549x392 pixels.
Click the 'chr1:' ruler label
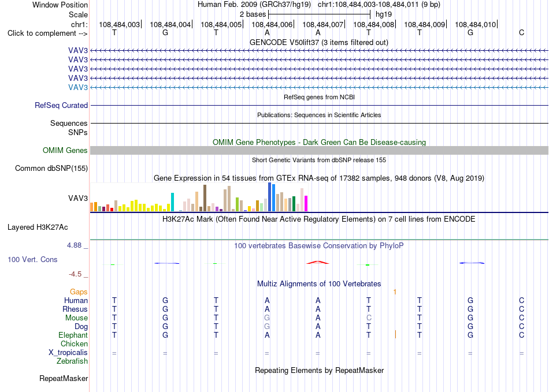pyautogui.click(x=79, y=24)
